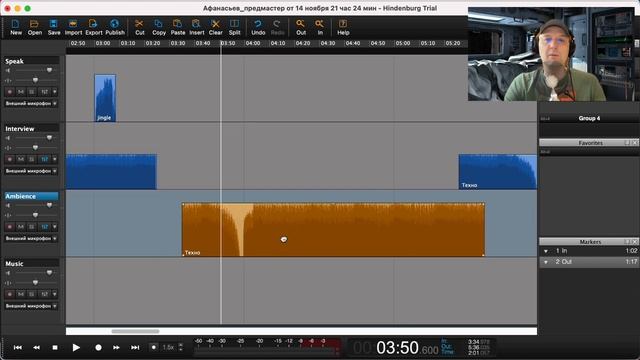This screenshot has width=640, height=360.
Task: Click the Export icon in the toolbar
Action: [93, 27]
